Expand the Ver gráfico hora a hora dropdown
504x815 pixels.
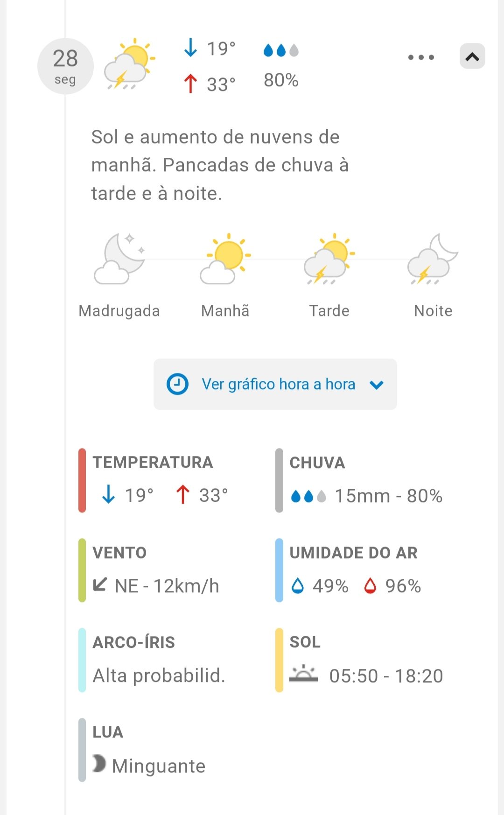tap(275, 384)
